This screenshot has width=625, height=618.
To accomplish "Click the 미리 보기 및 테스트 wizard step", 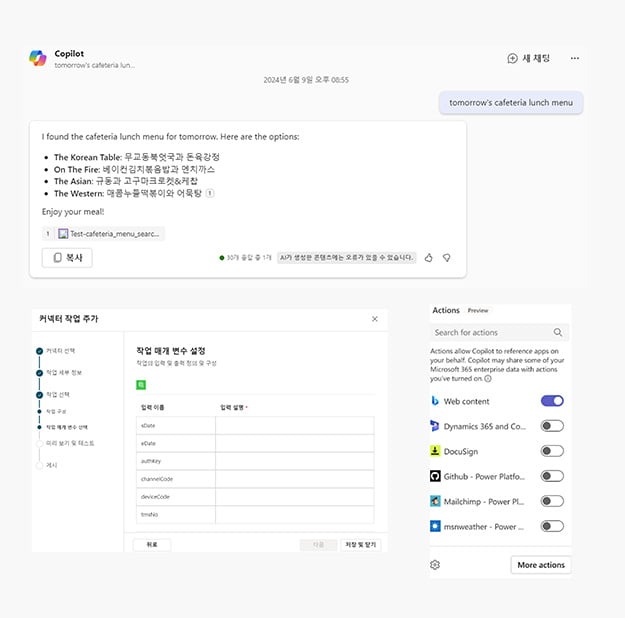I will pyautogui.click(x=66, y=443).
